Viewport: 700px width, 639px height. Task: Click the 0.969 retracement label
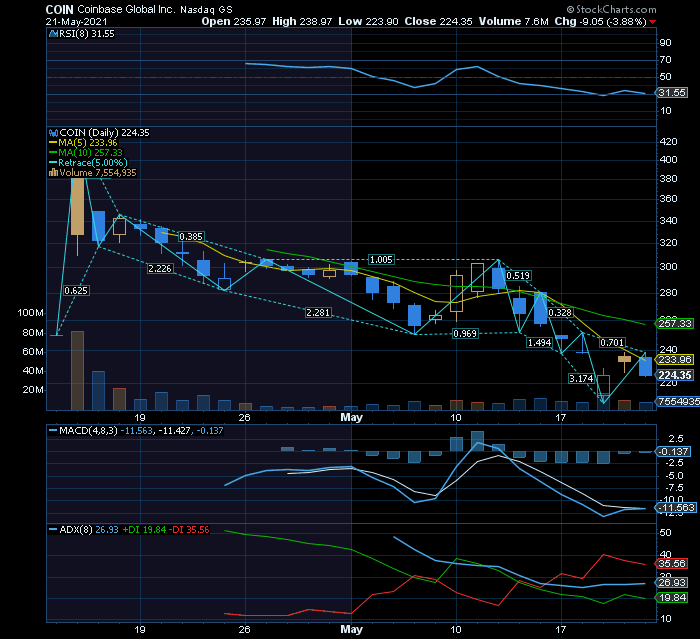[x=465, y=334]
